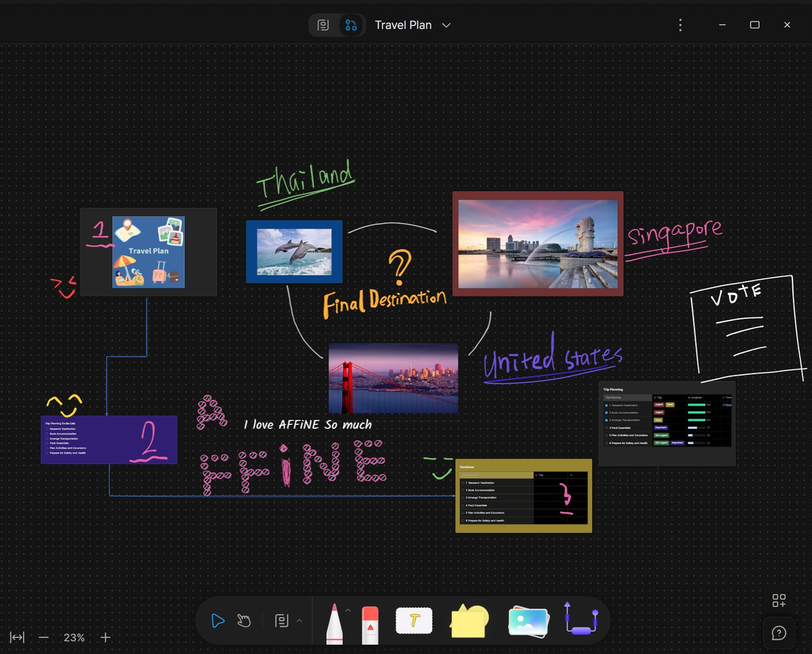
Task: Click Pack Essentials progress bar in Trip Planning
Action: pyautogui.click(x=697, y=428)
